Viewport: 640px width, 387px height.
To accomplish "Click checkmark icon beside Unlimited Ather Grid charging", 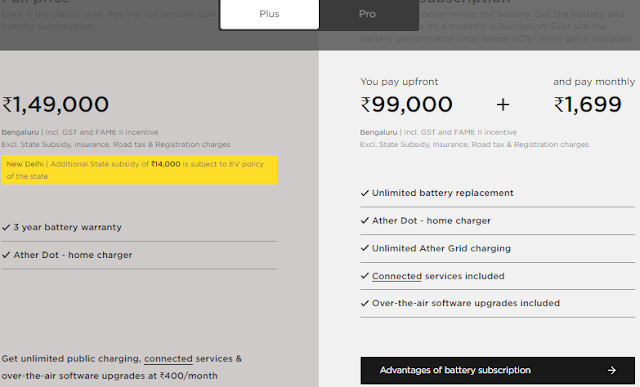I will tap(365, 248).
